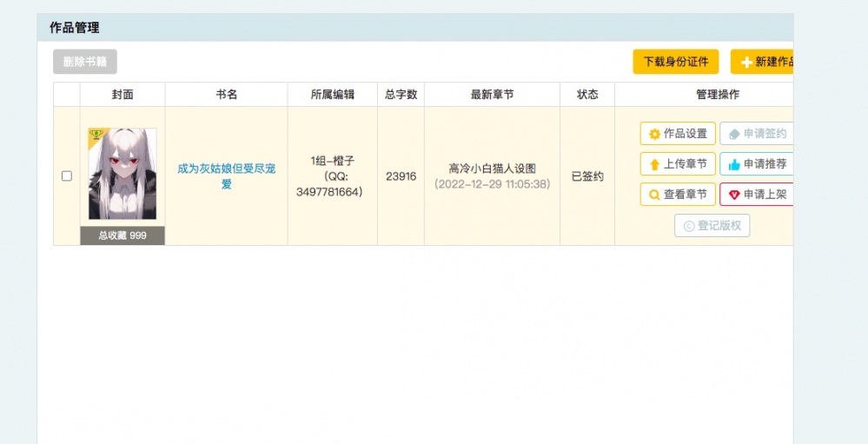The image size is (868, 444).
Task: Click the upload arrow icon in 上传章节
Action: click(x=654, y=164)
